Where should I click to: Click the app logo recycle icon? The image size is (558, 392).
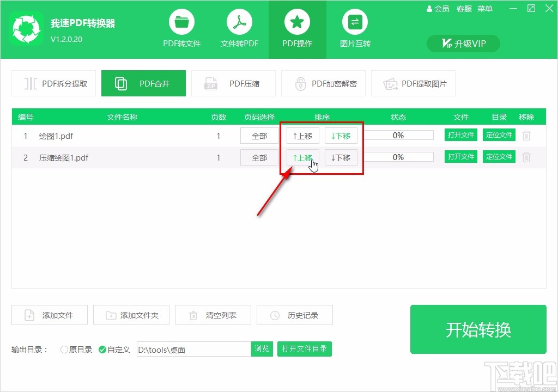pos(26,28)
